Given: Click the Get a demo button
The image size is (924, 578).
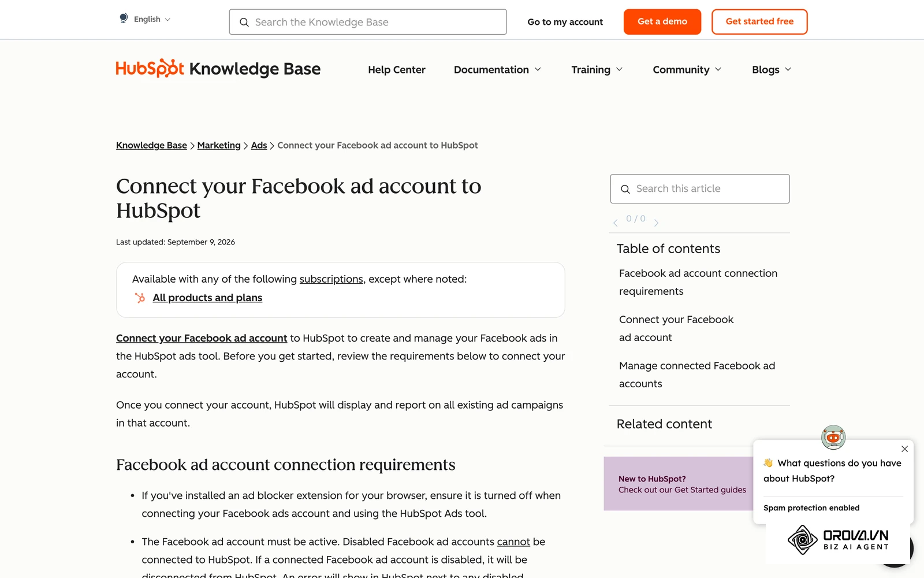Looking at the screenshot, I should point(662,21).
